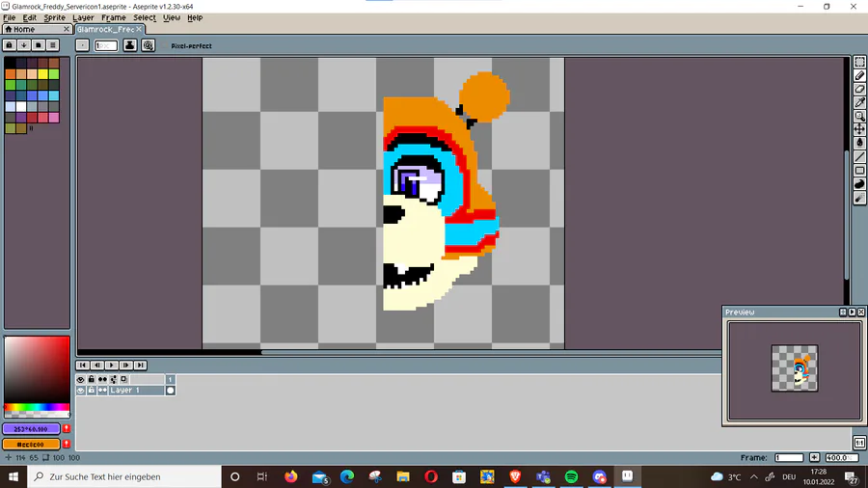Image resolution: width=868 pixels, height=488 pixels.
Task: Select the Pencil tool
Action: pos(859,75)
